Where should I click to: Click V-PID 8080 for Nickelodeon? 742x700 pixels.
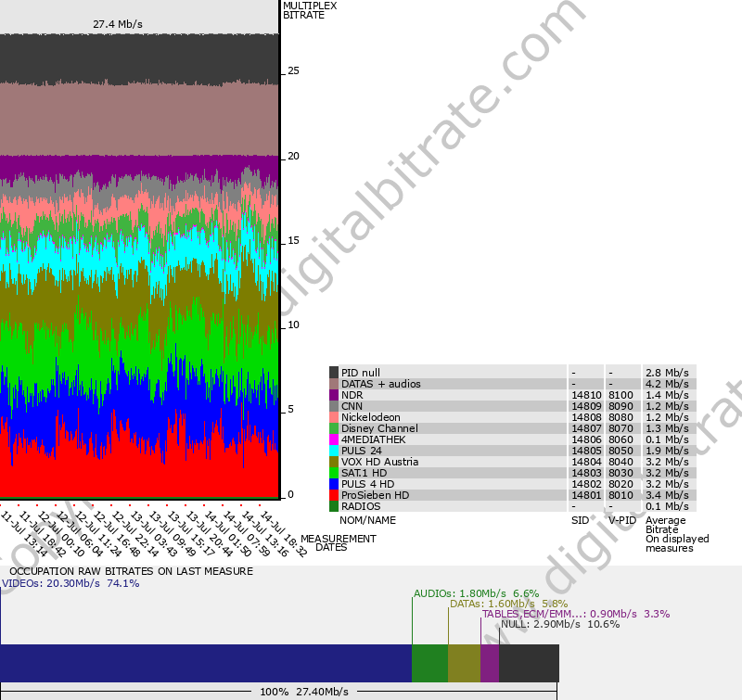tap(620, 417)
